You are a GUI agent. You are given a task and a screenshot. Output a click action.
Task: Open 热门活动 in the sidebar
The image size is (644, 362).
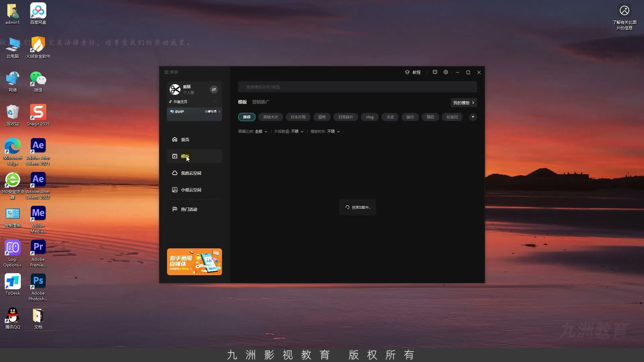point(195,209)
